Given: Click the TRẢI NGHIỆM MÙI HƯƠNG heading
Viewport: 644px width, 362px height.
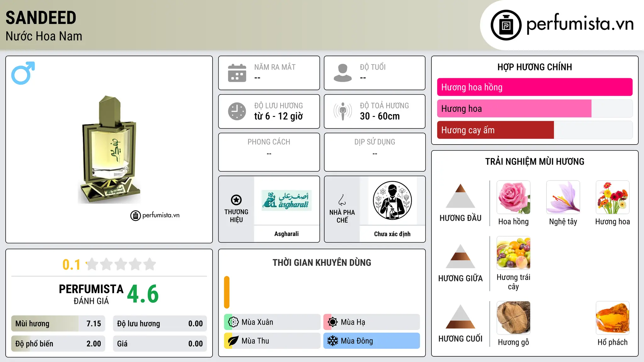Looking at the screenshot, I should 535,162.
